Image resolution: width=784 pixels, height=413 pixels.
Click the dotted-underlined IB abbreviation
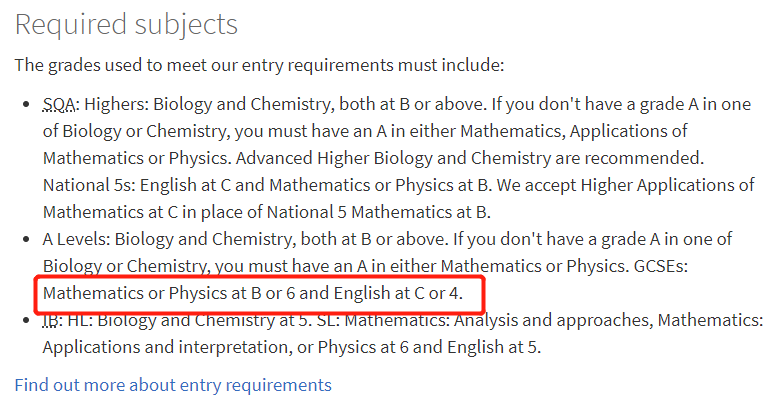pyautogui.click(x=51, y=320)
